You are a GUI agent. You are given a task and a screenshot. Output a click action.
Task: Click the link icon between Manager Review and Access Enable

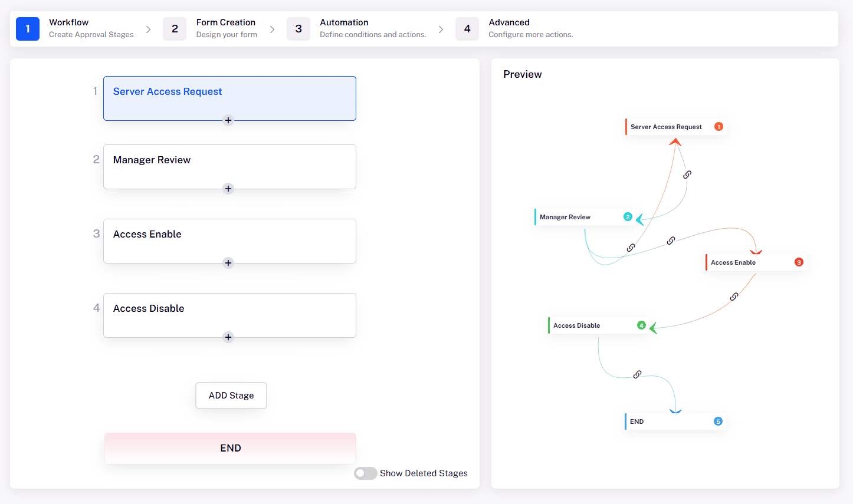[x=671, y=240]
